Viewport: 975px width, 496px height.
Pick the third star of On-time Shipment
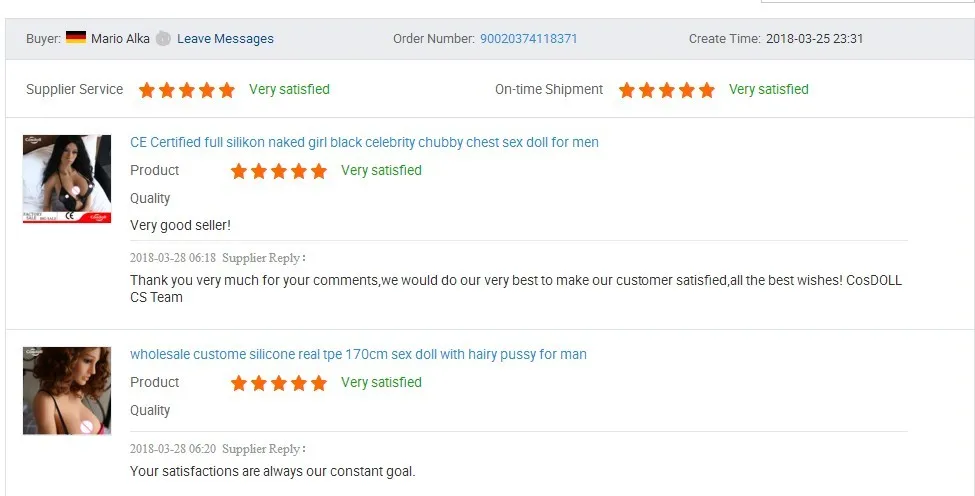[667, 90]
